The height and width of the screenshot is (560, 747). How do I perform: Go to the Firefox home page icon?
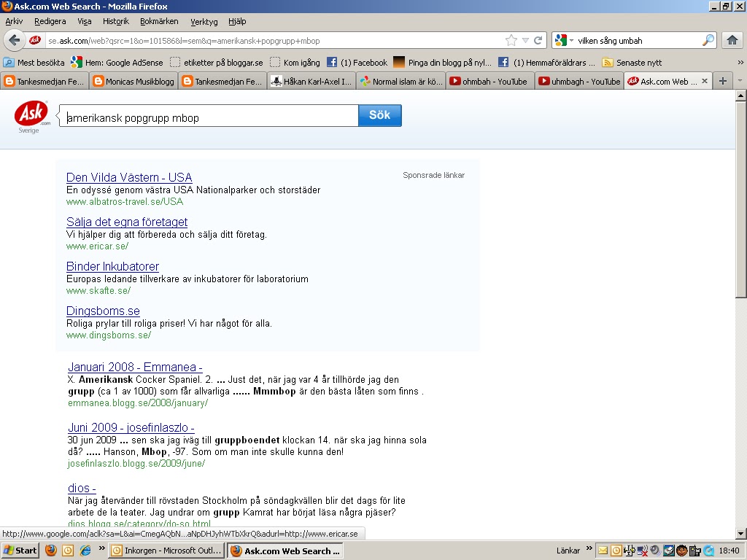click(732, 41)
